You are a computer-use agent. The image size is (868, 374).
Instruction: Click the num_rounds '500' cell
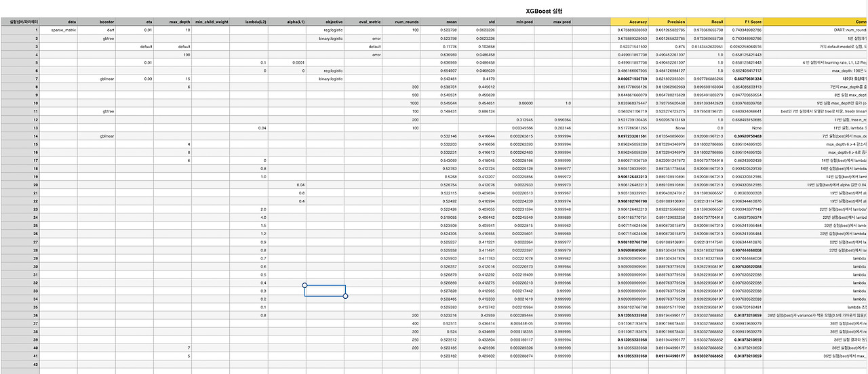[x=401, y=95]
